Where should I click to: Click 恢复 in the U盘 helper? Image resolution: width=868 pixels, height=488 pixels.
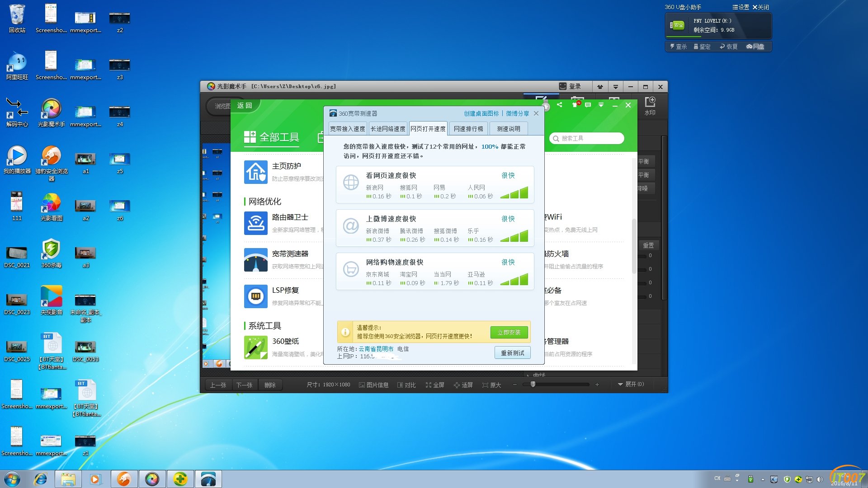tap(729, 47)
